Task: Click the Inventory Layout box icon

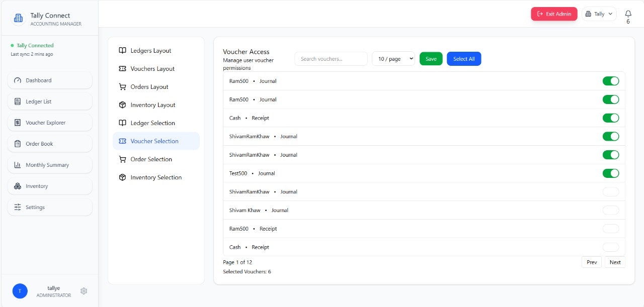Action: tap(122, 105)
